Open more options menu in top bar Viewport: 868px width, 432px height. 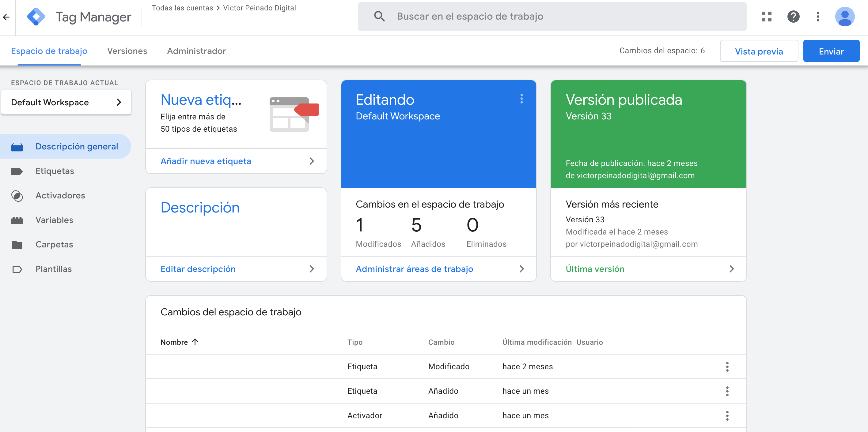click(x=818, y=17)
